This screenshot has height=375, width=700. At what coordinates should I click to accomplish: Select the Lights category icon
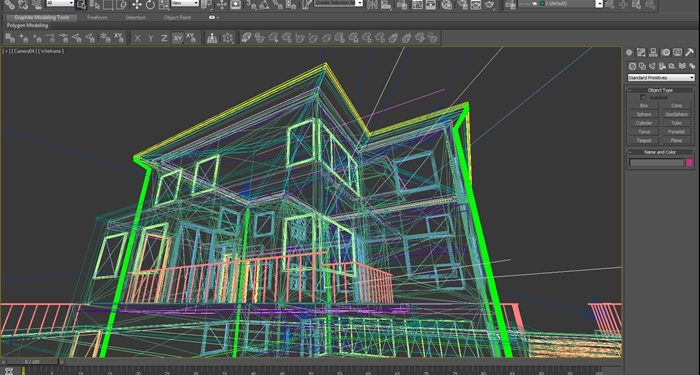pyautogui.click(x=652, y=66)
